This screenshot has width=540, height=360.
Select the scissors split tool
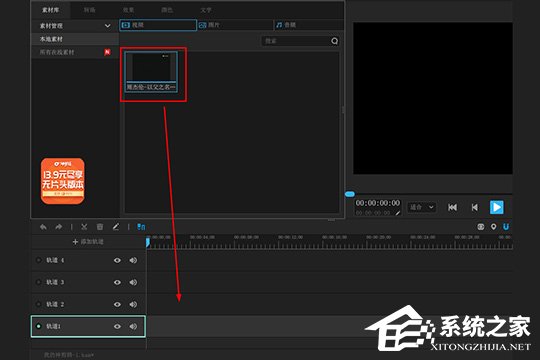click(84, 227)
